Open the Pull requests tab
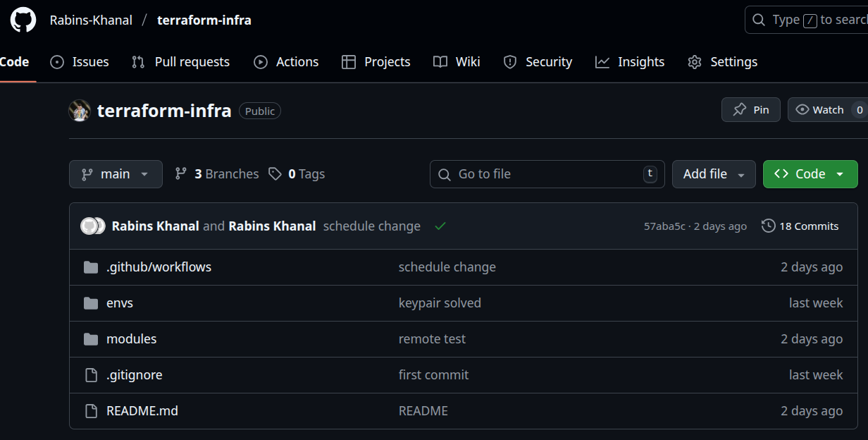Screen dimensions: 868x440 (x=181, y=62)
